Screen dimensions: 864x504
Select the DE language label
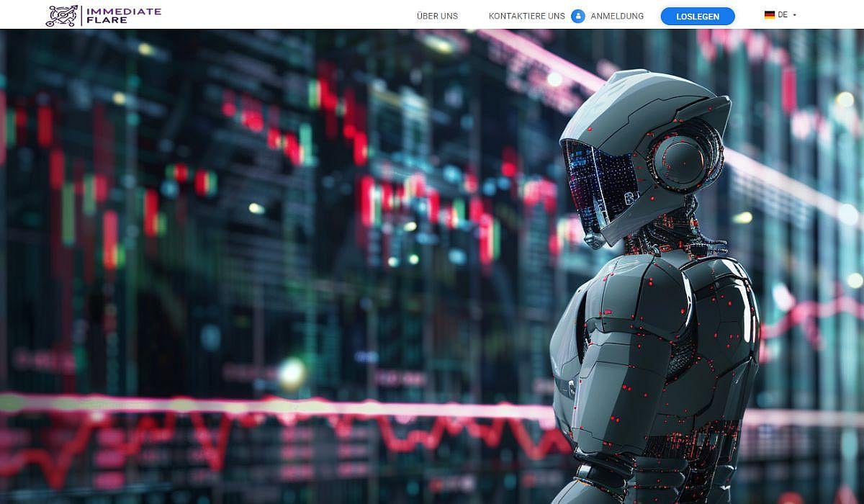pyautogui.click(x=783, y=15)
